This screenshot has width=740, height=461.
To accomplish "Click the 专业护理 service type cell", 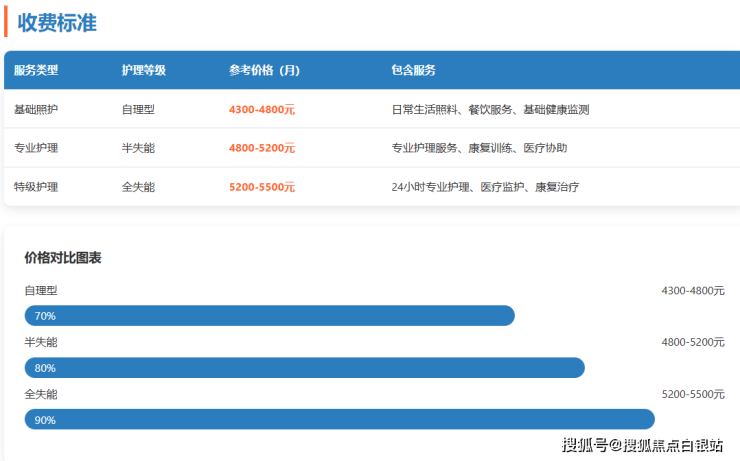I will click(x=36, y=148).
